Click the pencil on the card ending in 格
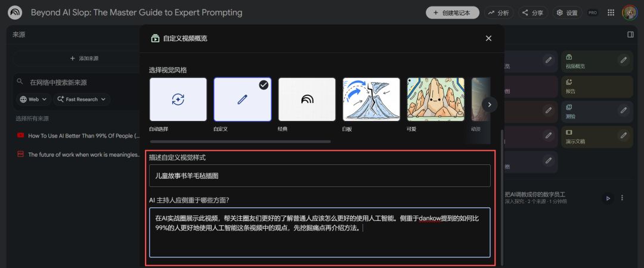644x268 pixels. (549, 160)
